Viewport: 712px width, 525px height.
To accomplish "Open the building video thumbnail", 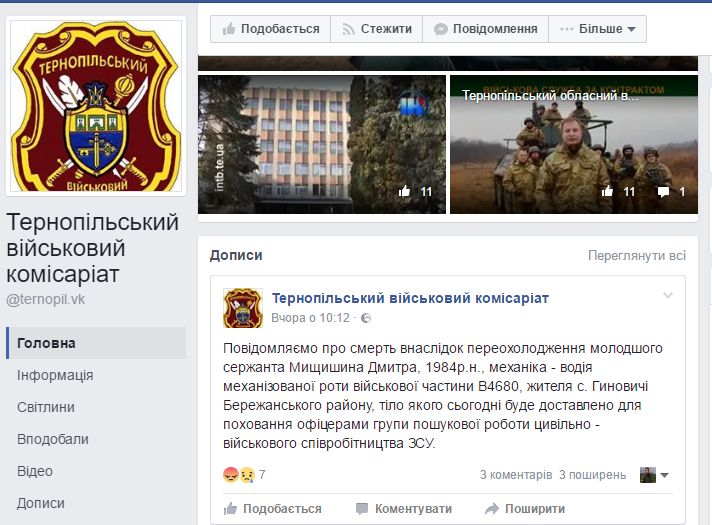I will (322, 144).
